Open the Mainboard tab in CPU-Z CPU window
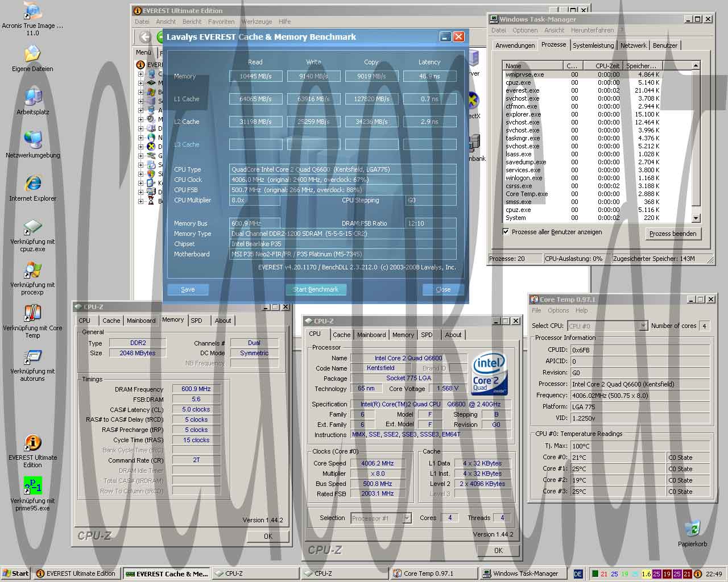This screenshot has height=582, width=728. (371, 335)
